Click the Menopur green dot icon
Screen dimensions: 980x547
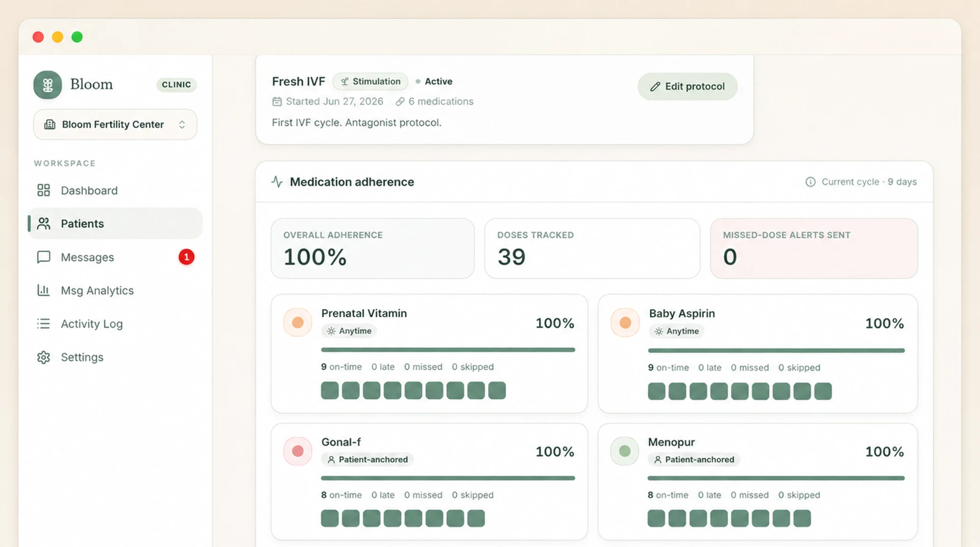[625, 451]
